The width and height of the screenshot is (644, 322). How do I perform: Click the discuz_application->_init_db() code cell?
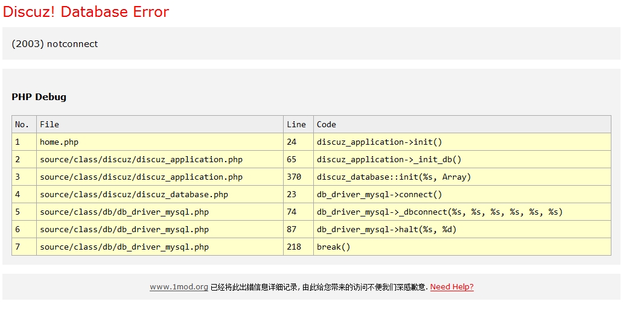389,159
